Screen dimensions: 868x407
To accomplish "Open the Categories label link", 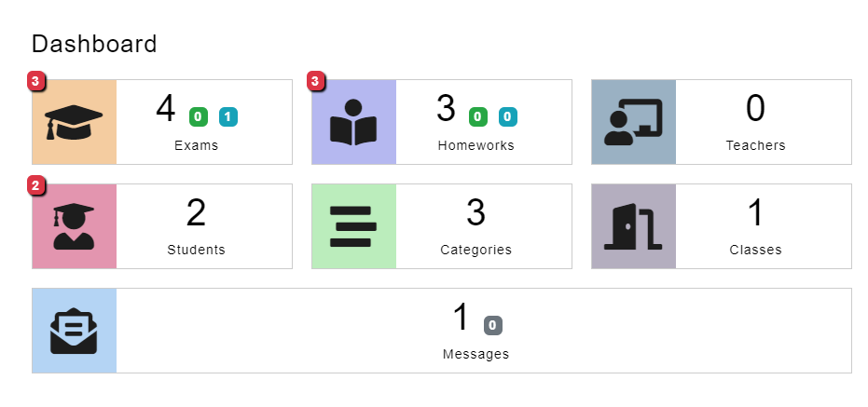I will 475,250.
